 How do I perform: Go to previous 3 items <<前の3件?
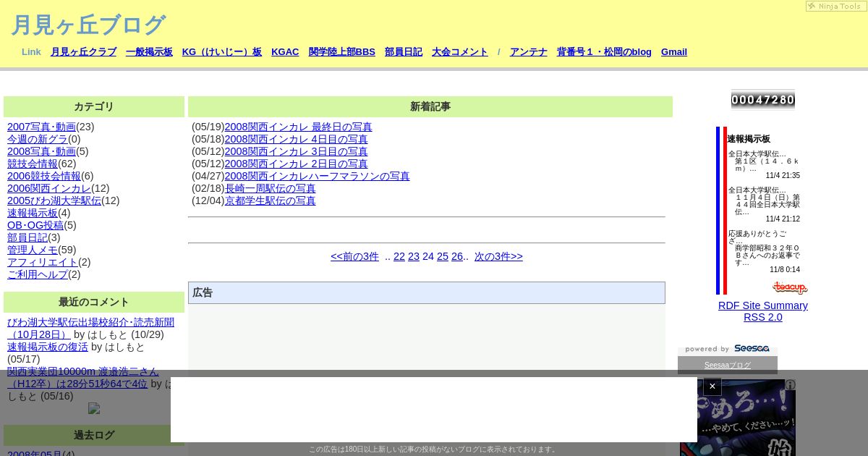pyautogui.click(x=354, y=256)
